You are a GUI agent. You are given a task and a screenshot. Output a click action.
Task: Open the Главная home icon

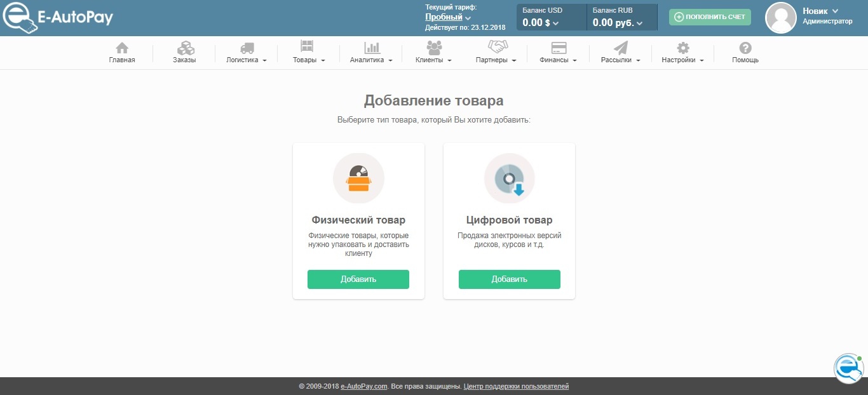pyautogui.click(x=121, y=48)
